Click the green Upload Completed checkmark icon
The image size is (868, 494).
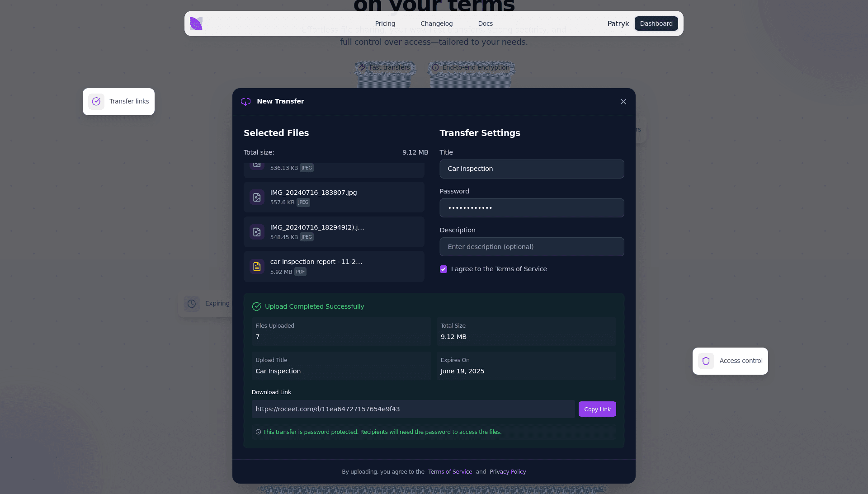pyautogui.click(x=256, y=307)
